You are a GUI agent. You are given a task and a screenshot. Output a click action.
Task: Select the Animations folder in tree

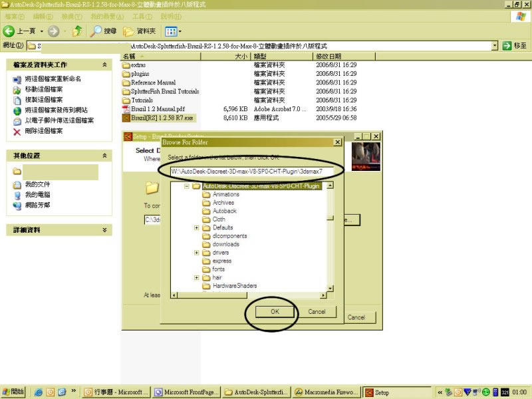[221, 194]
